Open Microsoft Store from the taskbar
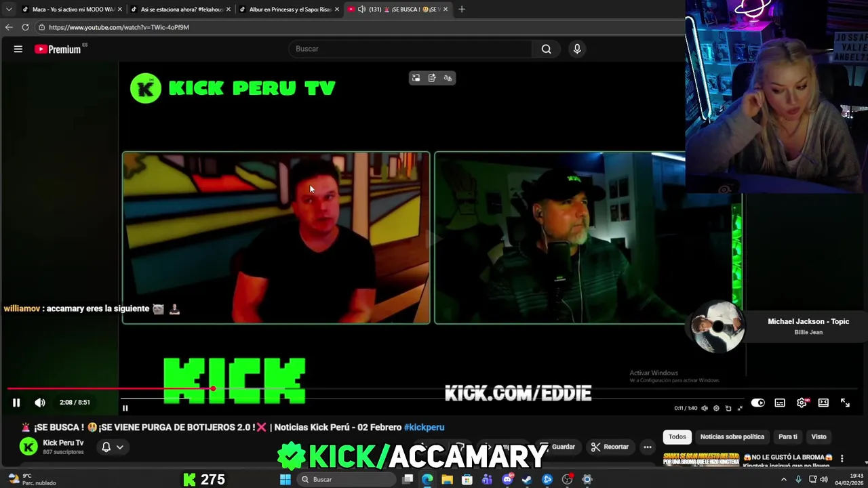The image size is (868, 488). (x=467, y=479)
